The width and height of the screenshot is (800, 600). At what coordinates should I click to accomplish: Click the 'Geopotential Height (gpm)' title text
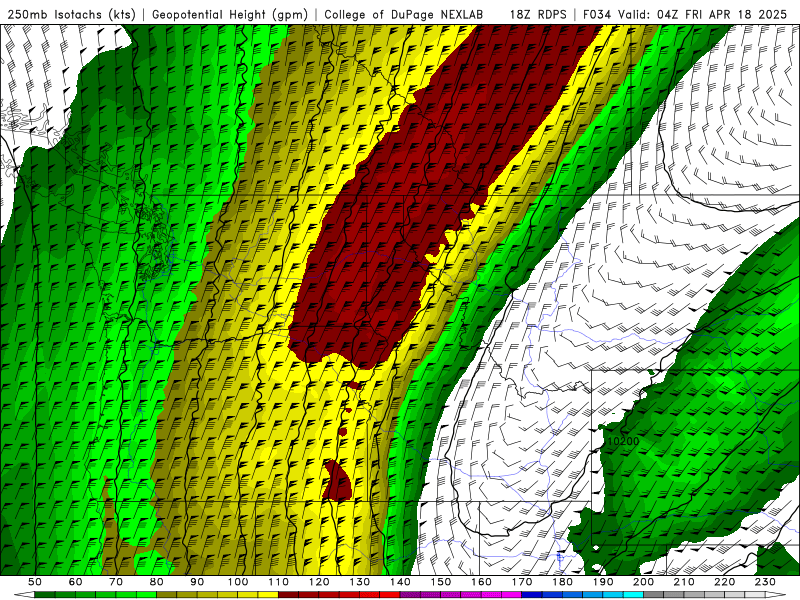[x=230, y=14]
